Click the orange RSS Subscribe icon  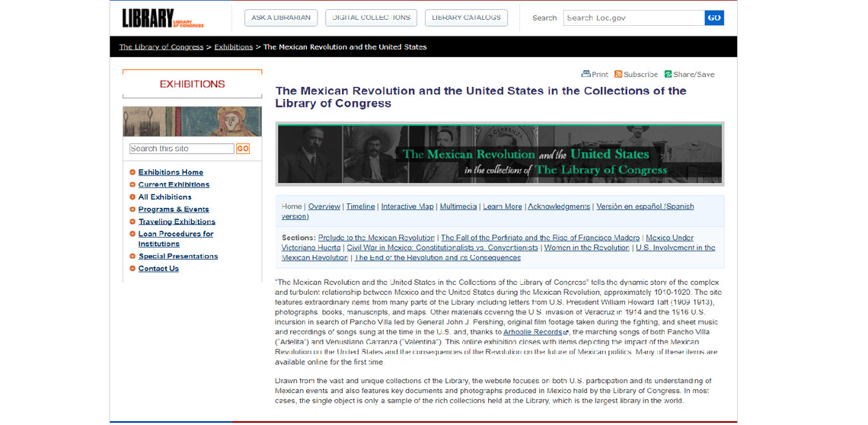coord(618,74)
